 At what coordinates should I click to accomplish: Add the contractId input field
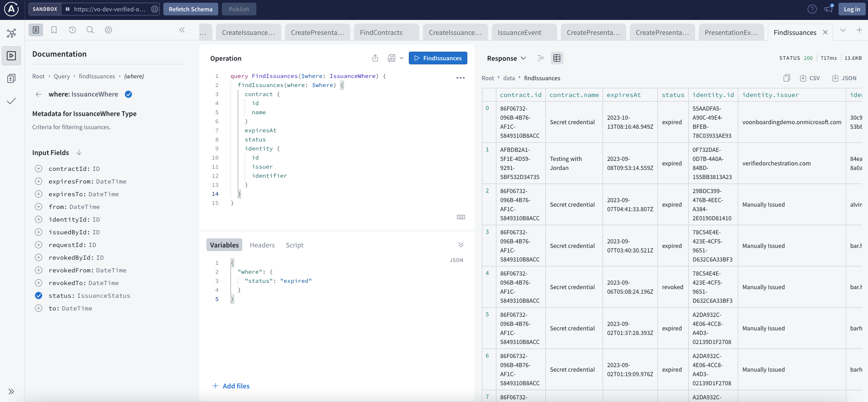coord(39,169)
